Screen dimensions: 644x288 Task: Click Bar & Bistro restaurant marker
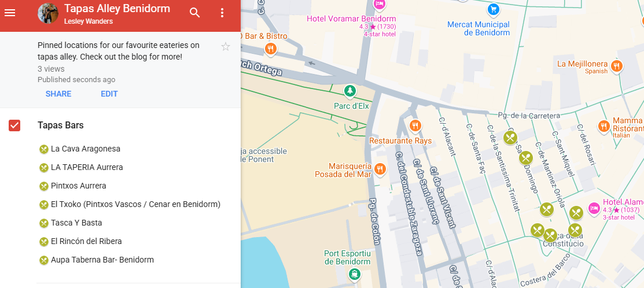tap(270, 50)
